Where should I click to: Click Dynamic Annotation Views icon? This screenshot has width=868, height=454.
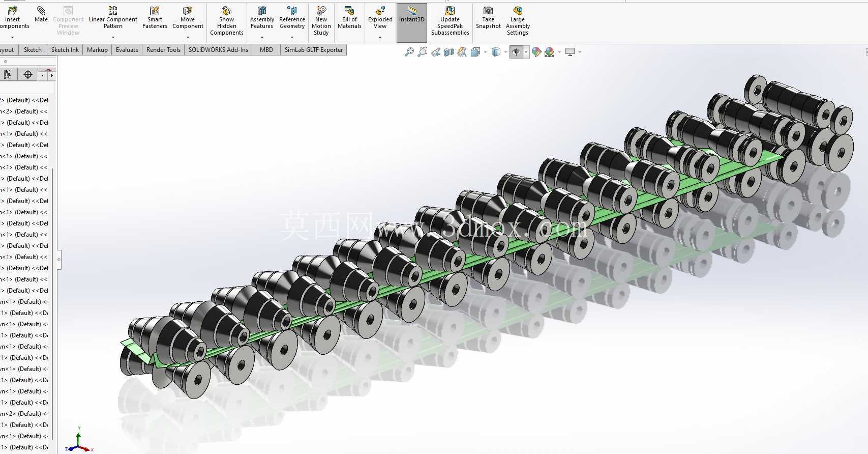pos(462,52)
